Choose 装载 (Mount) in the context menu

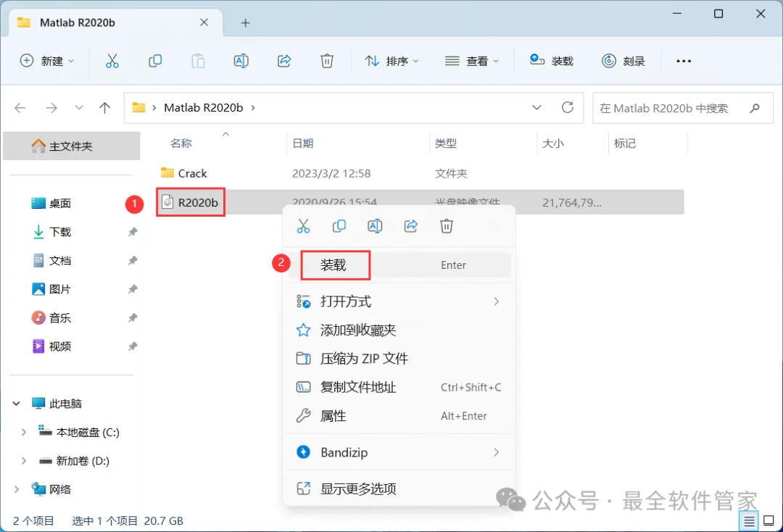click(x=399, y=265)
